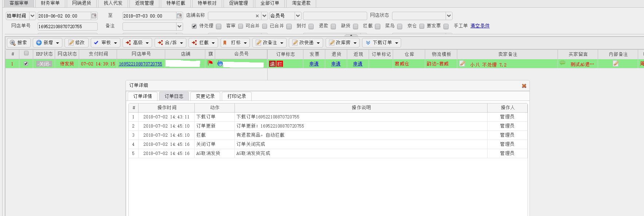Enable the 客审 filter checkbox
Viewport: 644px width, 216px height.
point(219,26)
